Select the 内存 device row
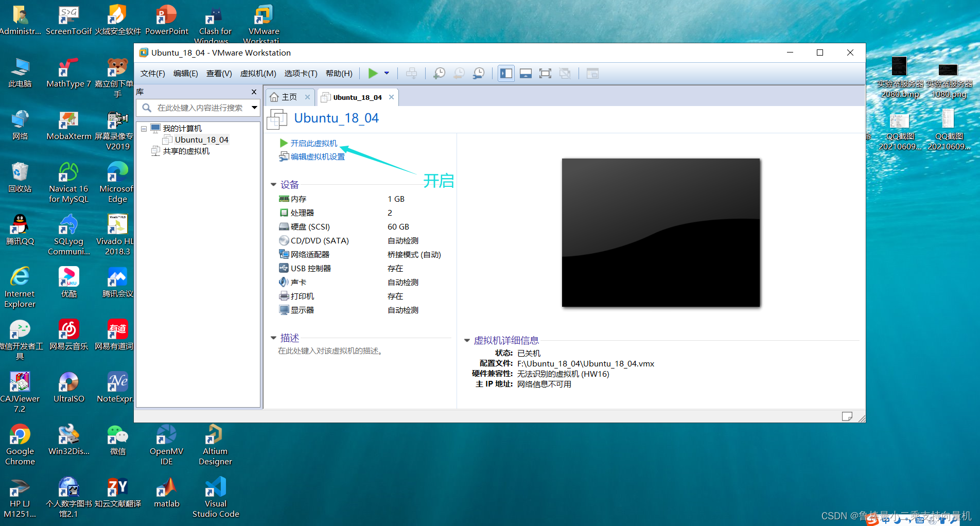 (362, 199)
